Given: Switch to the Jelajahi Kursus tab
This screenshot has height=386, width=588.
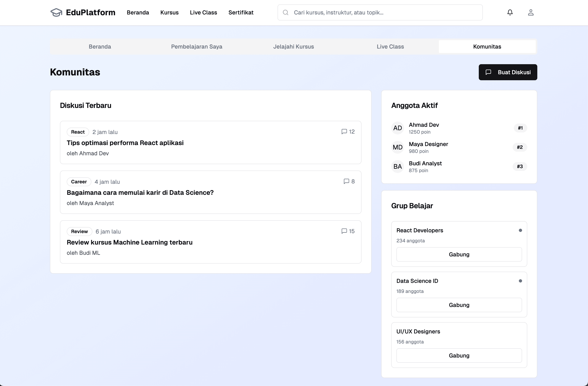Looking at the screenshot, I should [x=294, y=47].
